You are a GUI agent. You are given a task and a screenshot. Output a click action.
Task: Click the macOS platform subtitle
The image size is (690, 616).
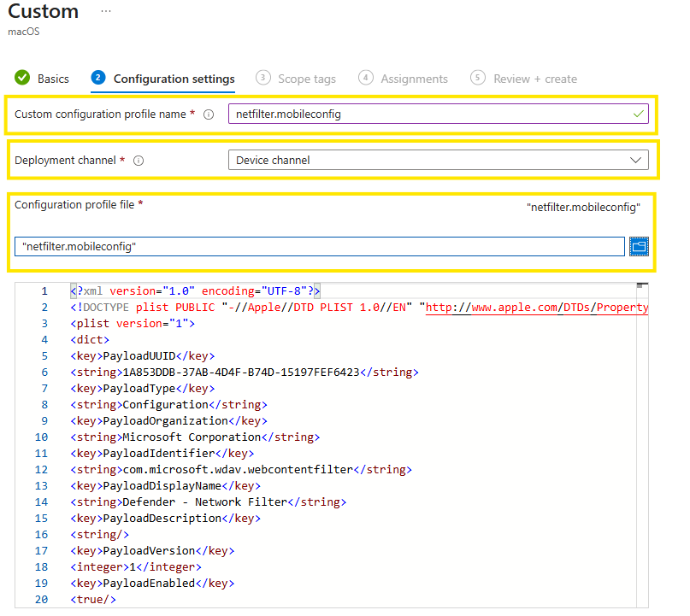coord(24,32)
